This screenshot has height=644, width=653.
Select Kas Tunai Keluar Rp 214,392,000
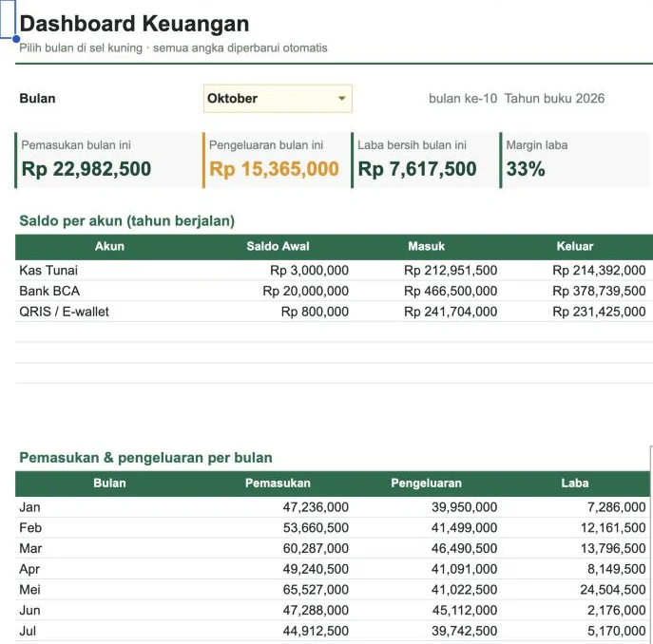click(599, 270)
